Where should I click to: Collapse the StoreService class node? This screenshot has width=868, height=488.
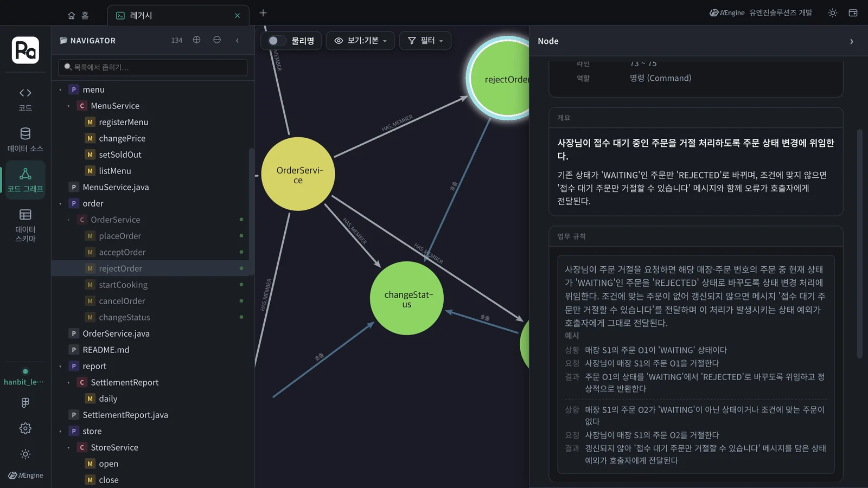[x=68, y=447]
